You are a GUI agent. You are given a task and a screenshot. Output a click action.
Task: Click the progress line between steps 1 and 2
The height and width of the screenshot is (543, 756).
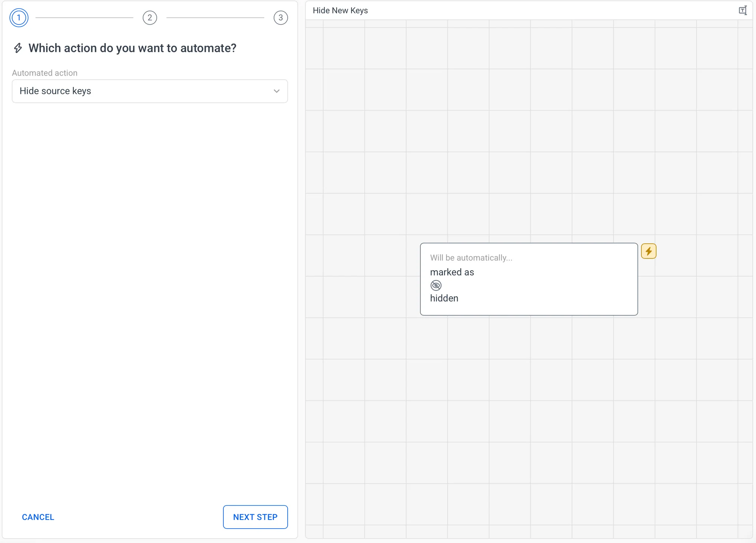(x=84, y=18)
